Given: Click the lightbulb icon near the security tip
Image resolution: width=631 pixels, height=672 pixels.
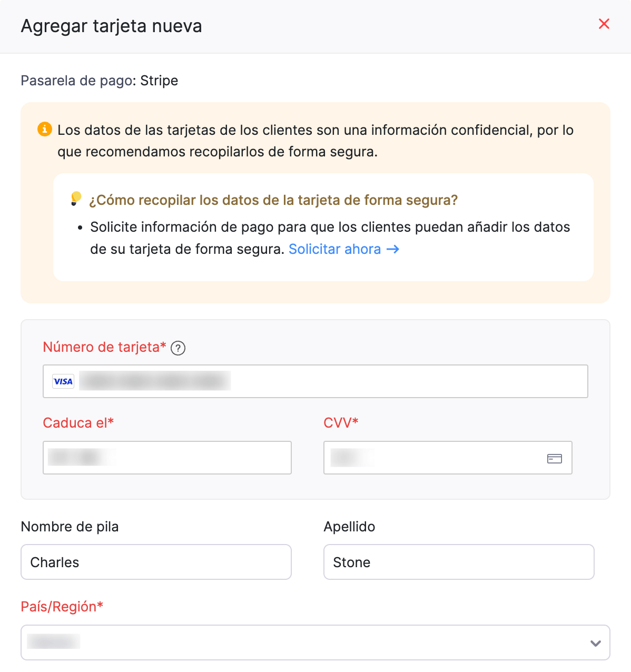Looking at the screenshot, I should pyautogui.click(x=76, y=199).
